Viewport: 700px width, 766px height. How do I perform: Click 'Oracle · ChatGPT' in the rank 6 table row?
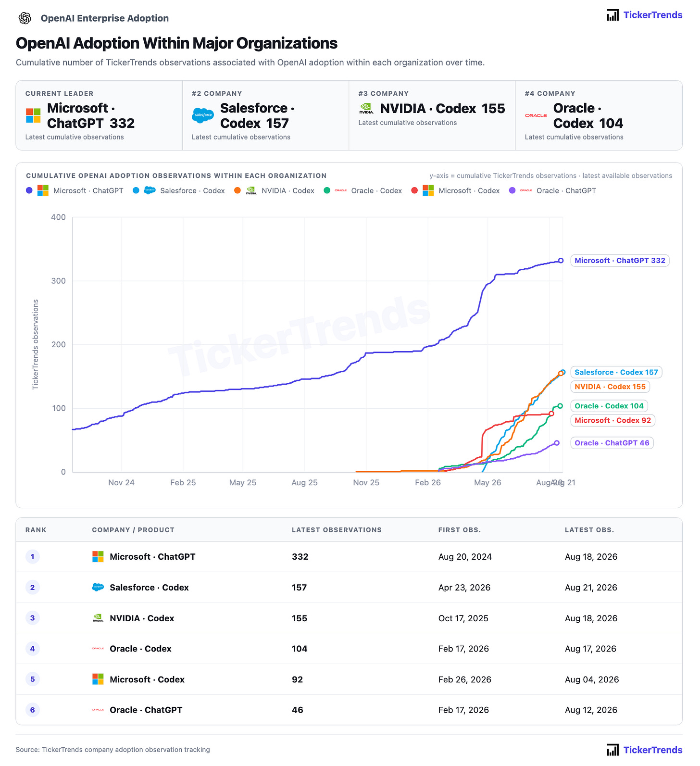pyautogui.click(x=146, y=710)
